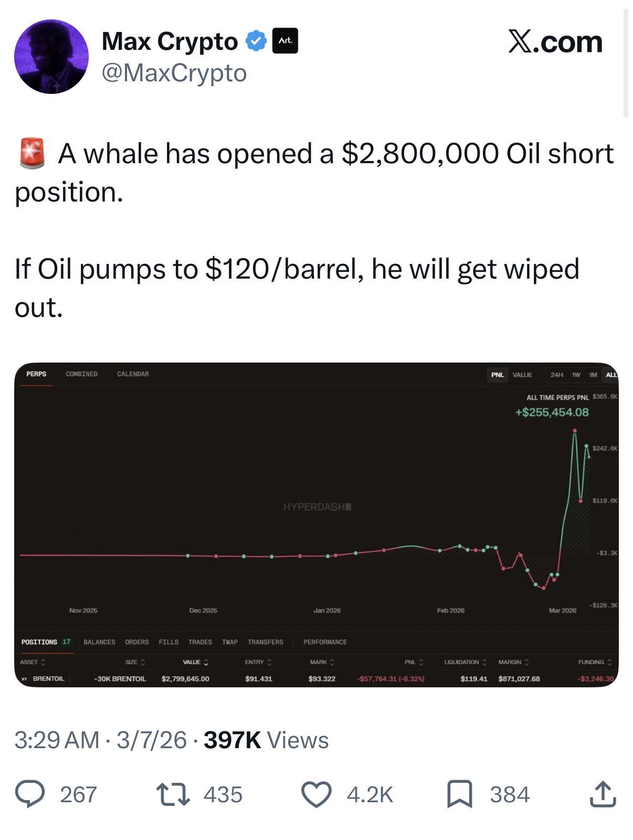
Task: Click the repost arrows icon
Action: (x=173, y=794)
